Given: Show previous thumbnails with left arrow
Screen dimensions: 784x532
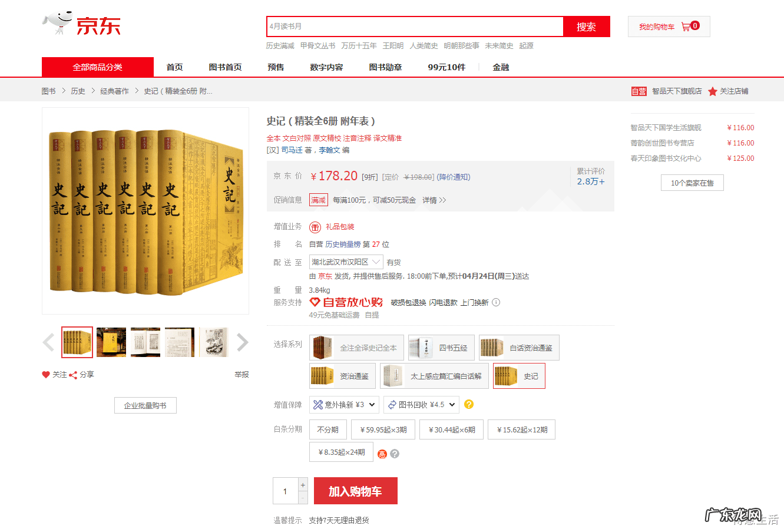Looking at the screenshot, I should 48,342.
